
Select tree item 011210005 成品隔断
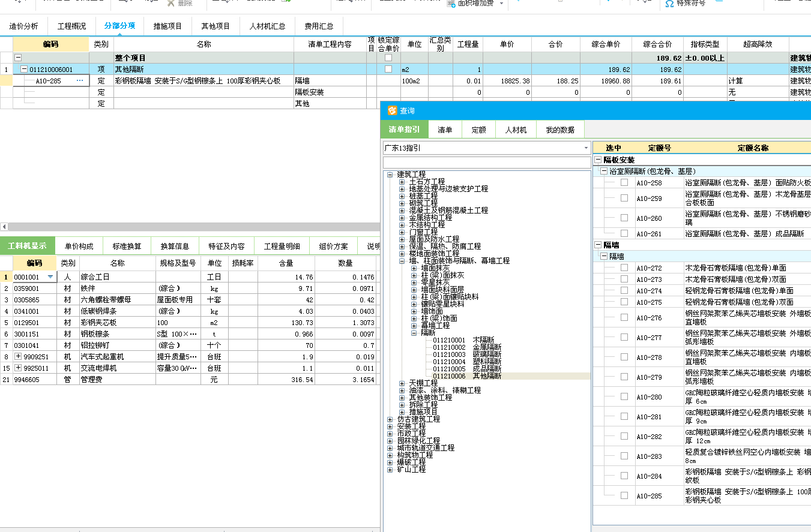point(467,369)
